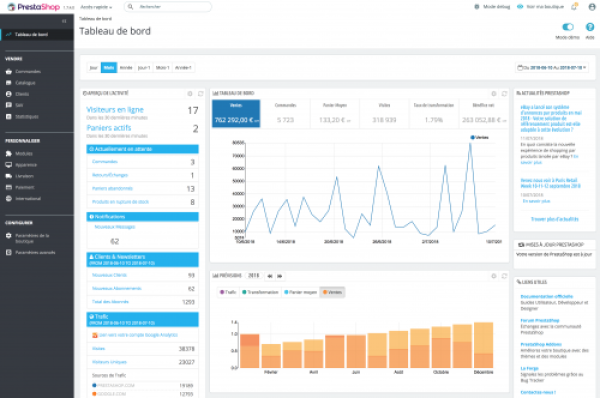Toggle Trafic series in forecast chart

228,292
